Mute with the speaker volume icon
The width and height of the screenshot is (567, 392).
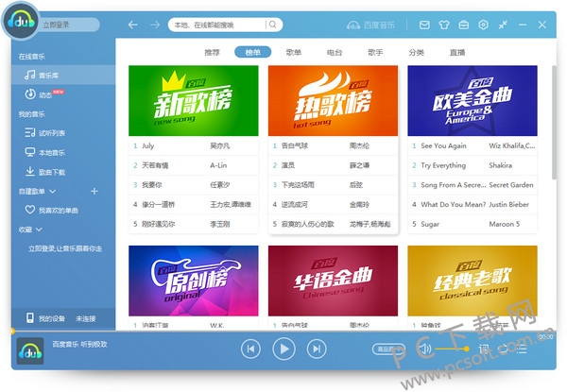pyautogui.click(x=424, y=349)
